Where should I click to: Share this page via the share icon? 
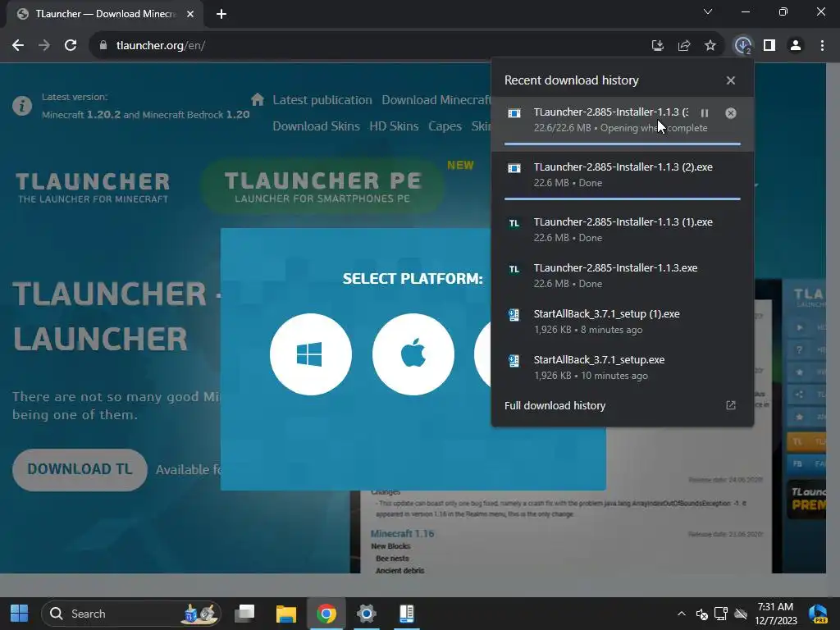pos(683,46)
